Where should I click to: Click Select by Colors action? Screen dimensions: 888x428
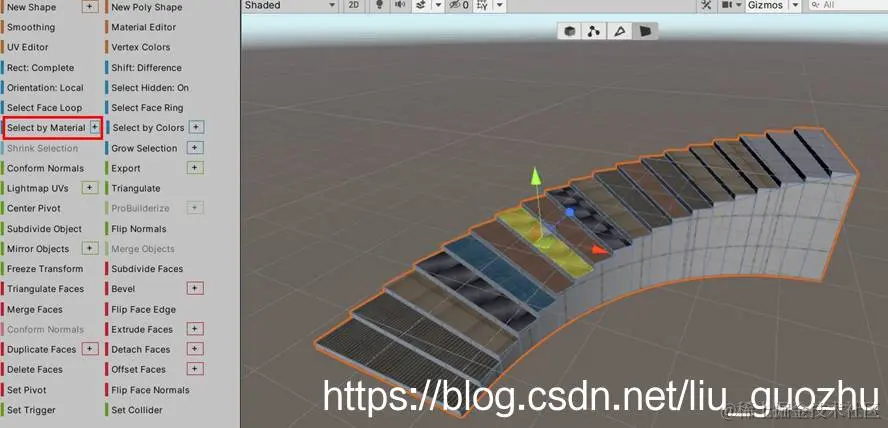click(148, 128)
